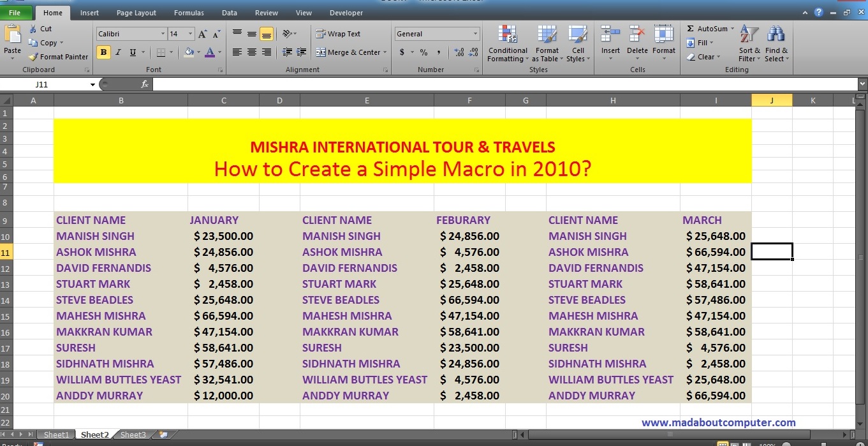Open the Fill Color dropdown arrow
The width and height of the screenshot is (868, 446).
pos(198,52)
